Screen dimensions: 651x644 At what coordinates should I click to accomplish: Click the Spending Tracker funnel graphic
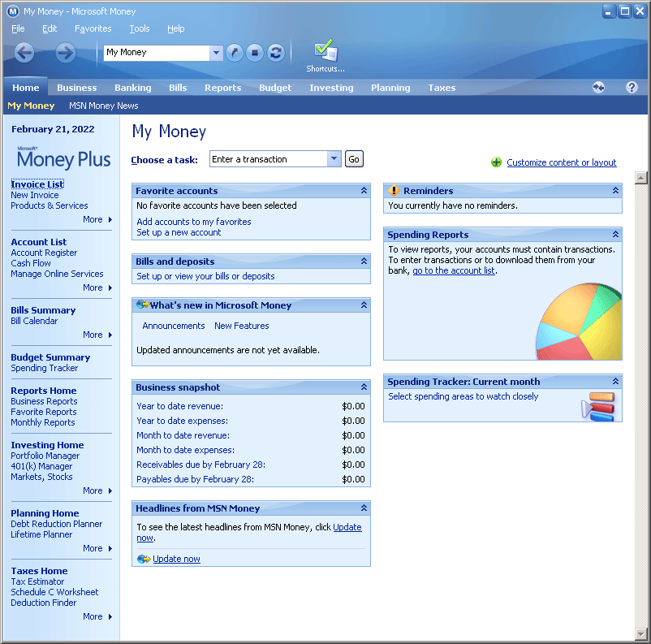(598, 406)
